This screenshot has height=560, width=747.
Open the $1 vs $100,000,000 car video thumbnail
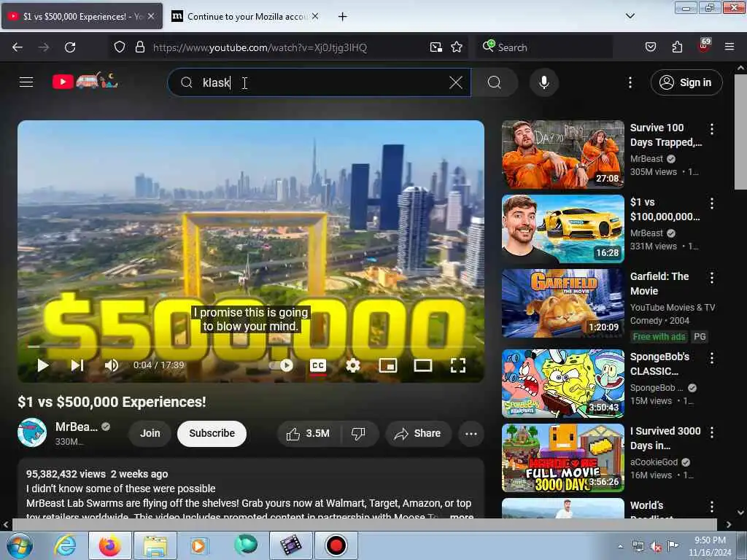tap(562, 228)
